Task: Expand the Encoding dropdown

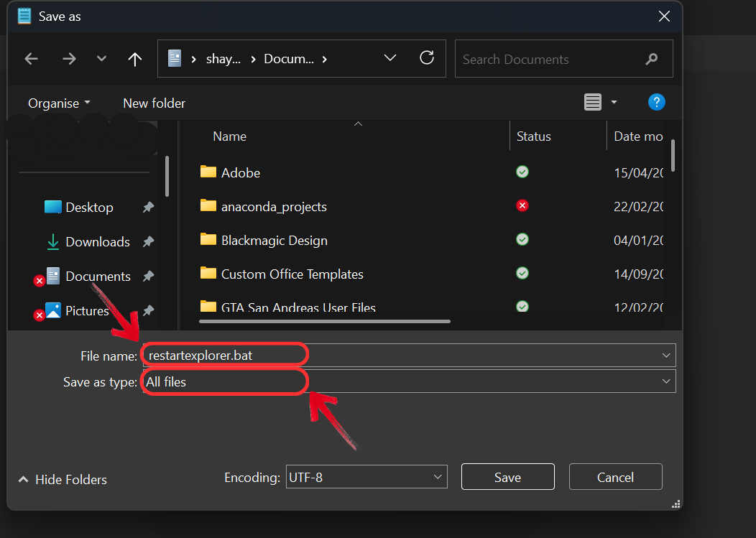Action: [x=437, y=476]
